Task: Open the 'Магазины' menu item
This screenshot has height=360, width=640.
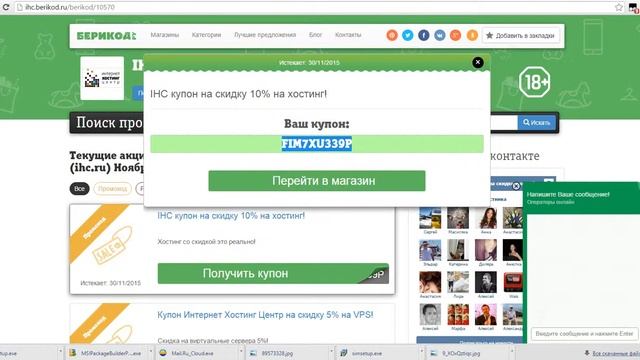Action: 164,35
